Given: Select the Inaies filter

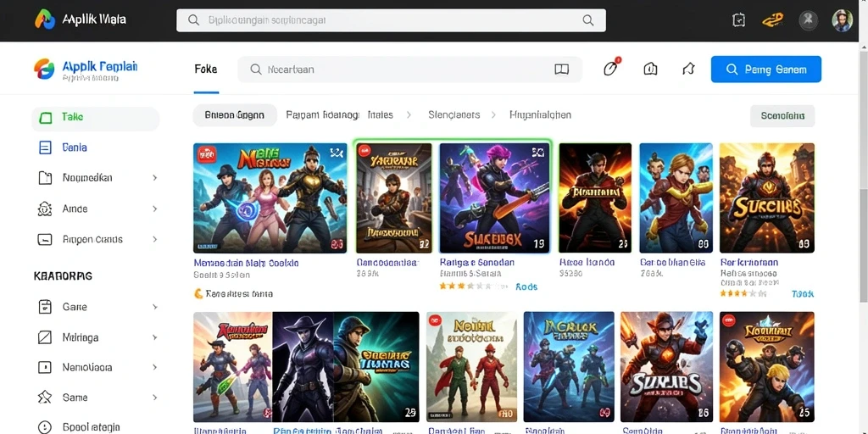Looking at the screenshot, I should tap(381, 115).
